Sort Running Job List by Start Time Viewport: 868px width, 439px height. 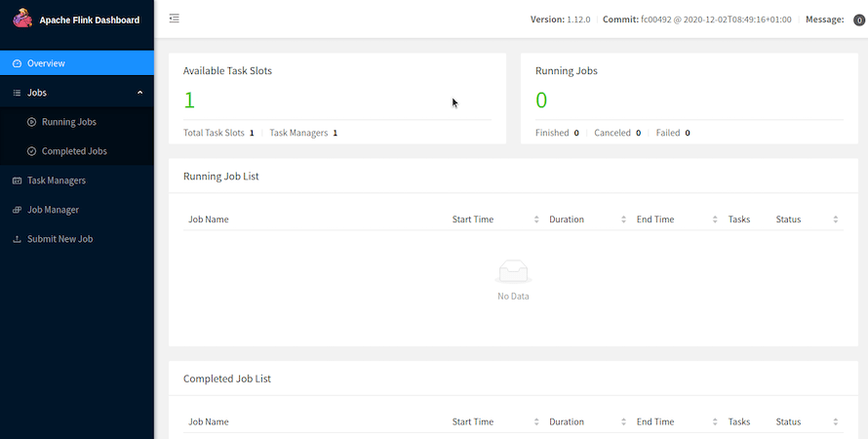coord(536,219)
